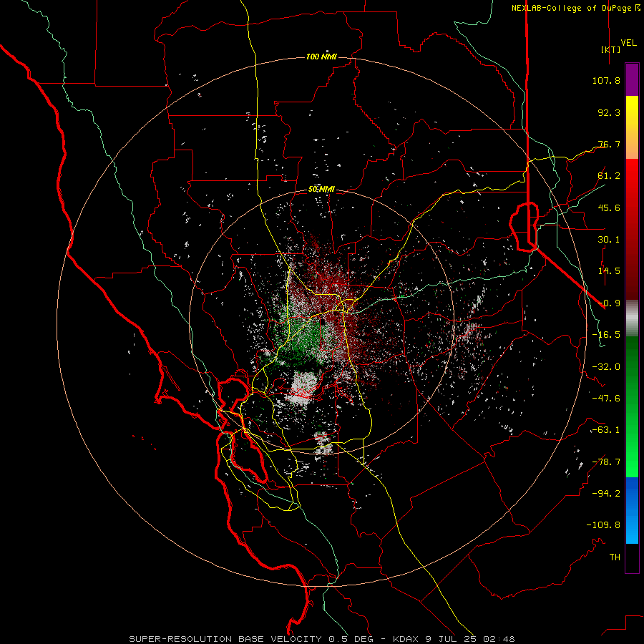Viewport: 644px width, 644px height.
Task: Select the -32.0 velocity scale value
Action: pos(606,367)
